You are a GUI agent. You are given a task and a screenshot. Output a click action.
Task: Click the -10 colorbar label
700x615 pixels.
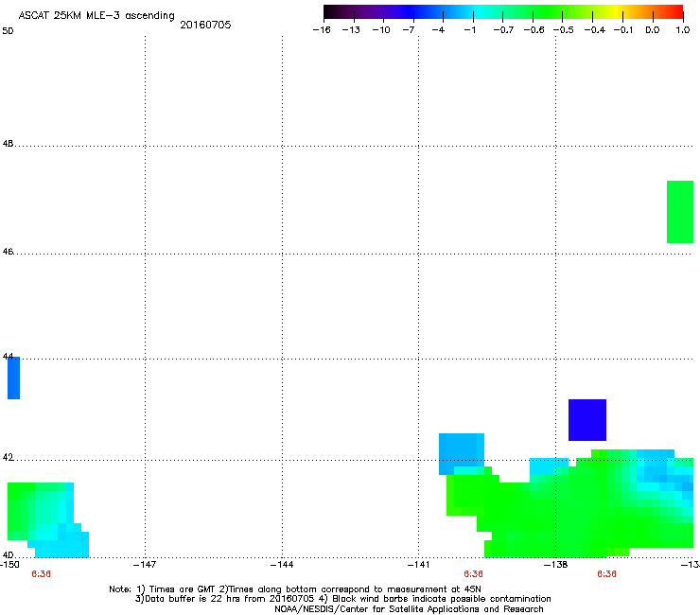[381, 30]
